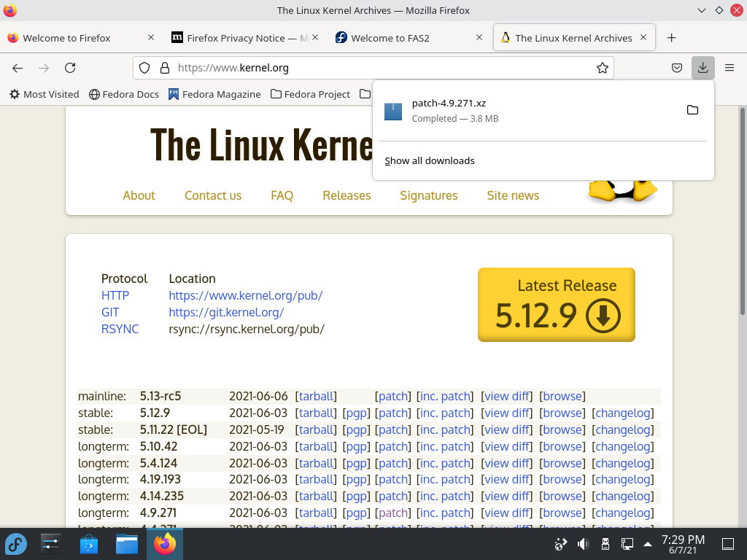Click the padlock site security icon

(165, 68)
